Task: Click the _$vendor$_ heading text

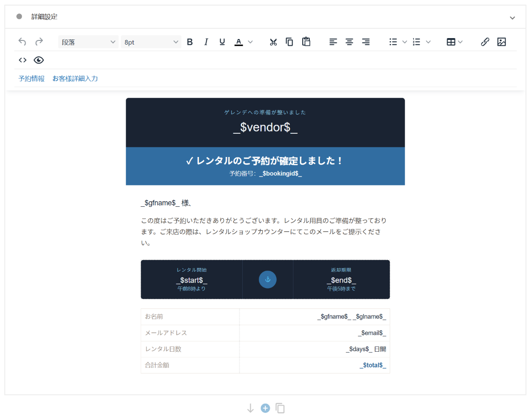Action: [266, 127]
